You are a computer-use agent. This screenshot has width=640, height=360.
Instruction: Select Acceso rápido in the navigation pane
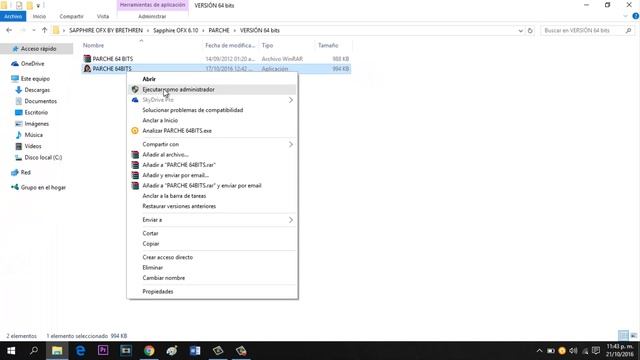38,49
